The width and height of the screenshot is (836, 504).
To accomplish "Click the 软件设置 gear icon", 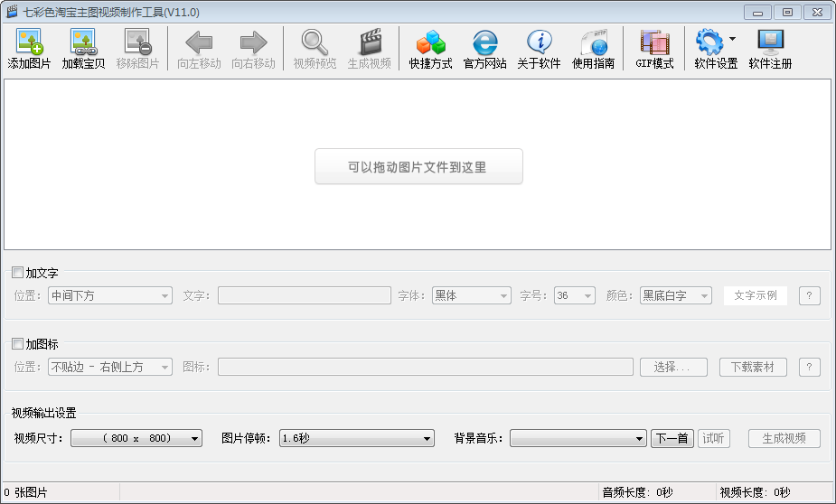I will pos(709,42).
